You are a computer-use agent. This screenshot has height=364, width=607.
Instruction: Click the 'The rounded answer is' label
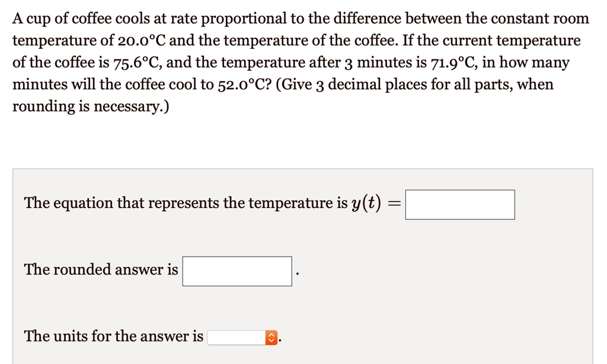point(101,270)
